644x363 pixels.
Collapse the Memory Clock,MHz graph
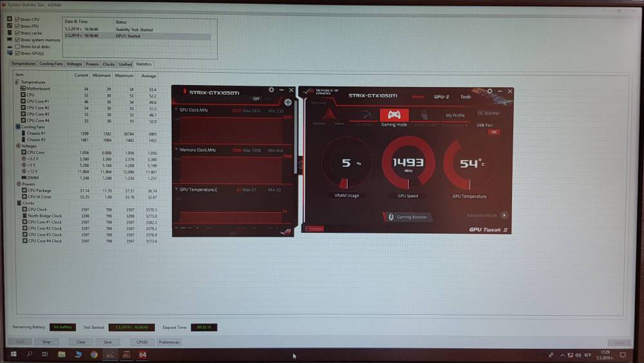176,150
